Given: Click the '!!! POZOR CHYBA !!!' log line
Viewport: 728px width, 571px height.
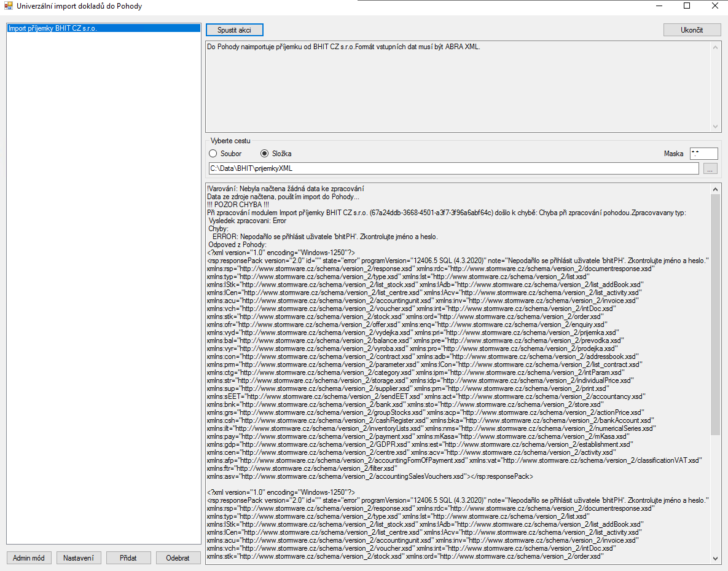Looking at the screenshot, I should coord(238,205).
